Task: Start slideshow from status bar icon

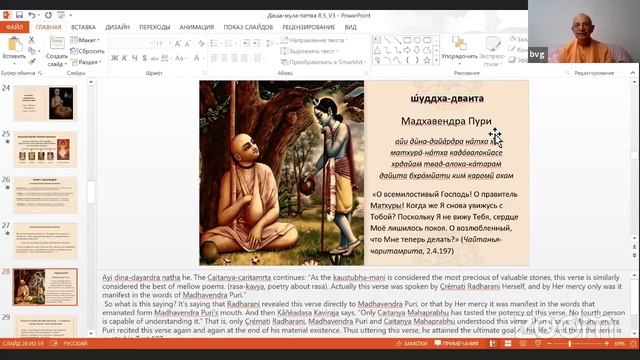Action: coord(538,344)
